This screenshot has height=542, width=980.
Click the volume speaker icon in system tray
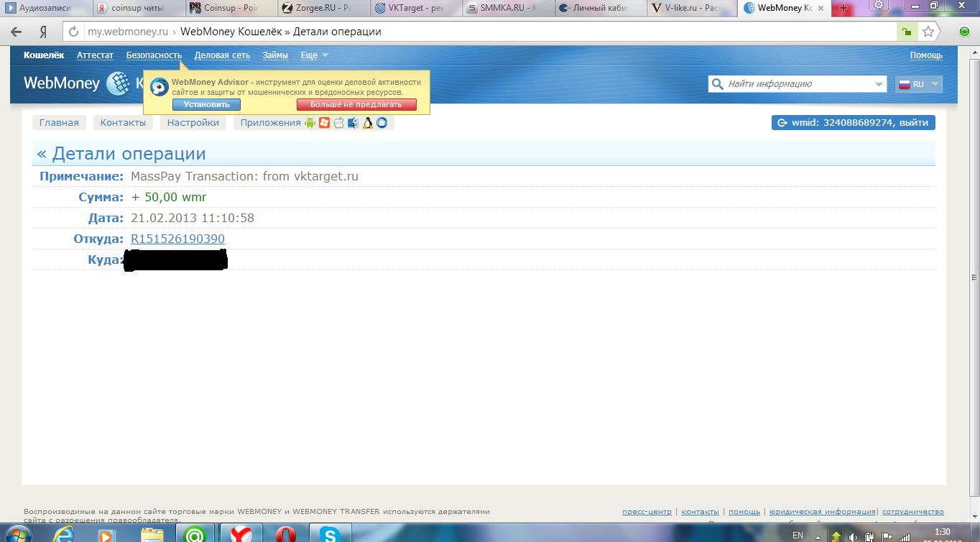click(x=853, y=536)
